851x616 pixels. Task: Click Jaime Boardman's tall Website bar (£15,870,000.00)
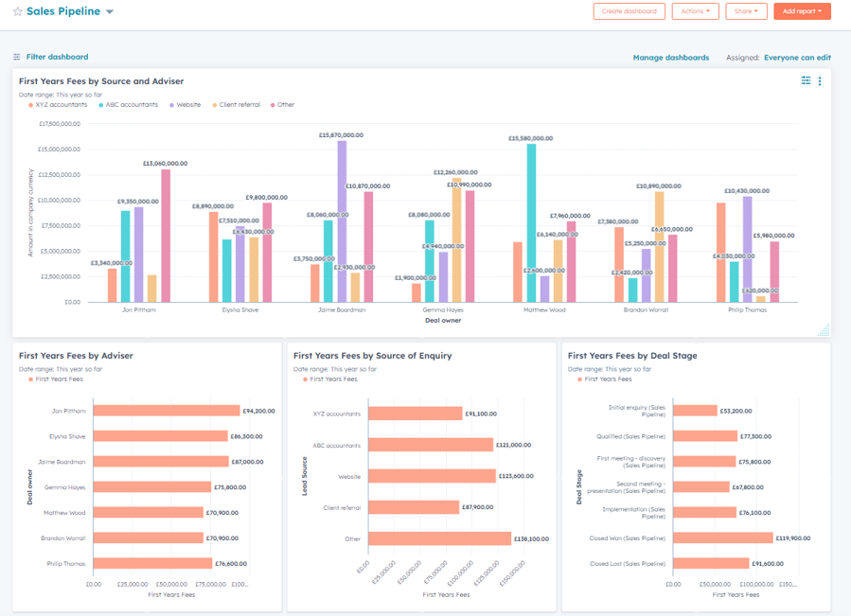tap(342, 221)
